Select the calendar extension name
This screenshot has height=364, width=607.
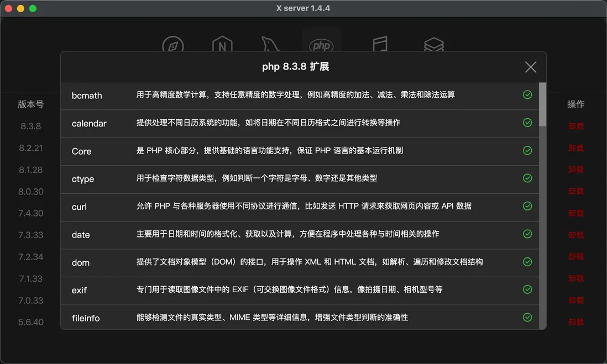tap(89, 123)
